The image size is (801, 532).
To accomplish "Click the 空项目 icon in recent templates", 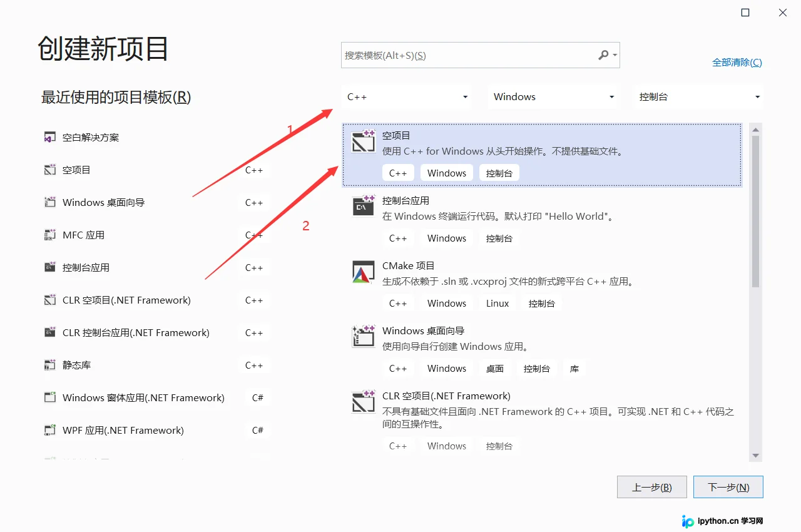I will tap(50, 170).
